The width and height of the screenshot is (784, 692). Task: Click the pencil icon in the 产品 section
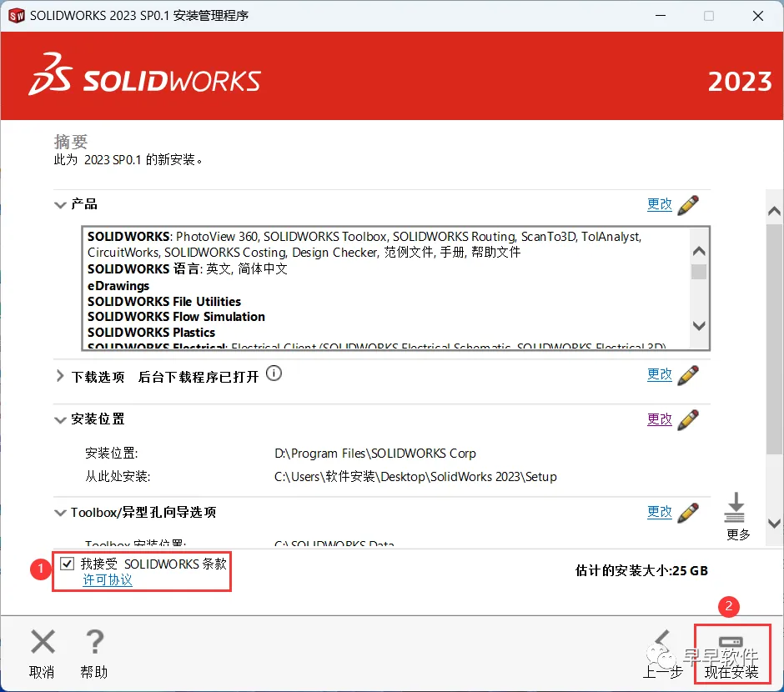coord(688,205)
